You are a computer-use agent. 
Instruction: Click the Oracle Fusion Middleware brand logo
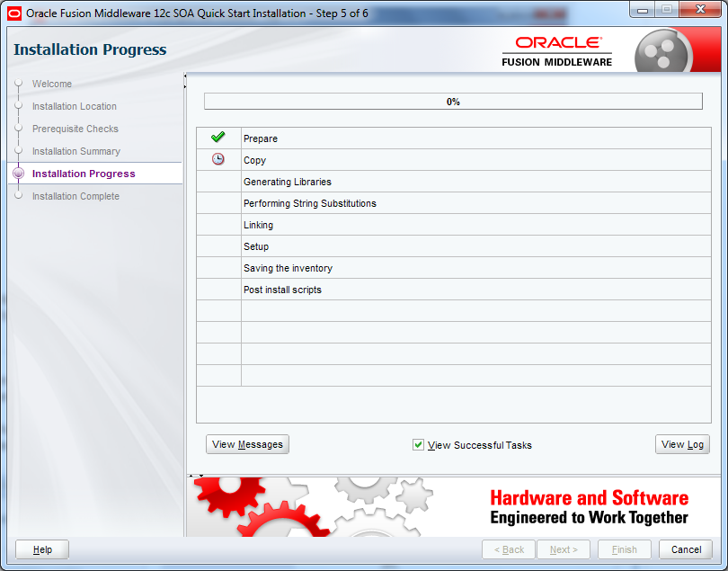pyautogui.click(x=556, y=51)
